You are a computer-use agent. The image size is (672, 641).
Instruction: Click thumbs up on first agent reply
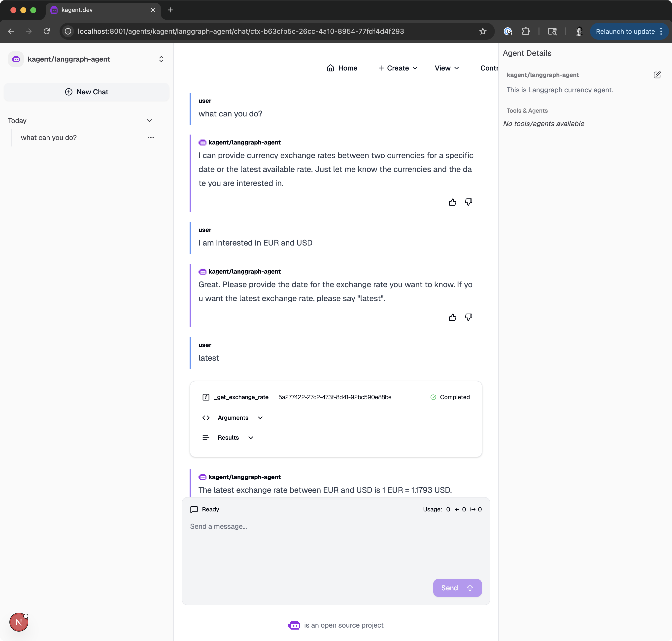(x=452, y=202)
